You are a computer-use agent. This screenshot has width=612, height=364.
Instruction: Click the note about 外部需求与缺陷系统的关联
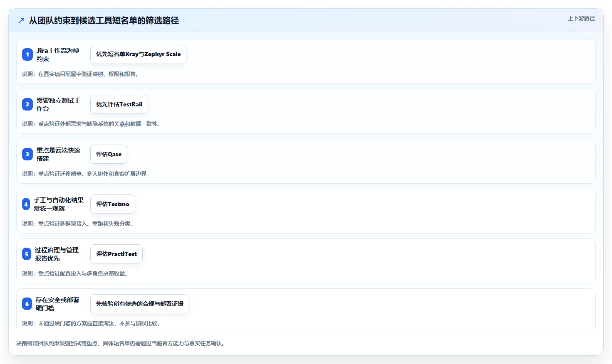coord(91,124)
